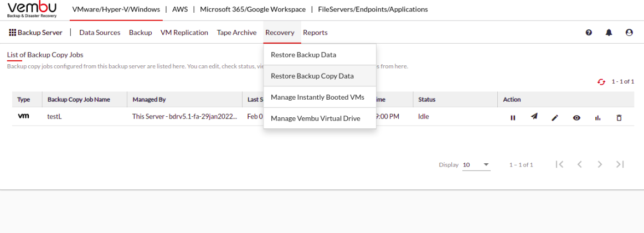Viewport: 644px width, 233px height.
Task: Click List of Backup Copy Jobs heading
Action: (x=45, y=55)
